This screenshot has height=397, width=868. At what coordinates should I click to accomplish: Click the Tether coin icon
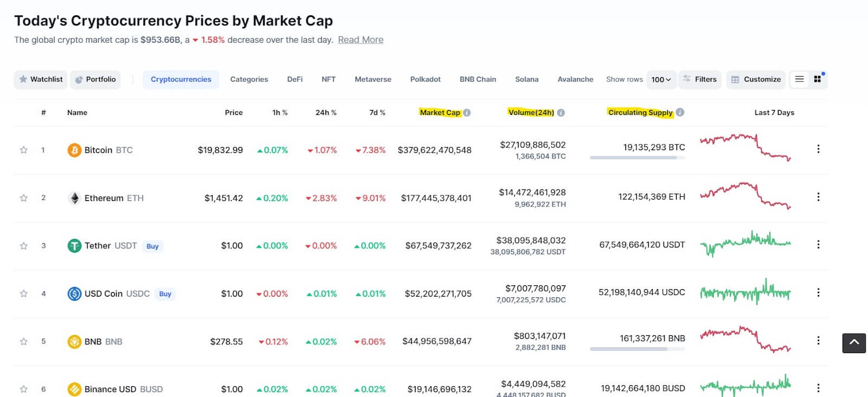coord(74,246)
